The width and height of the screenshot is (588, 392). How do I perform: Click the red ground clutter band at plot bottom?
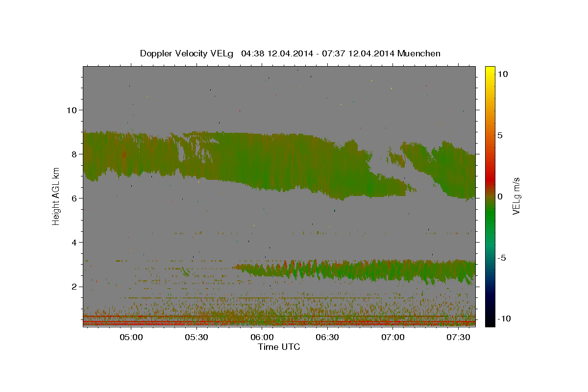coord(279,322)
